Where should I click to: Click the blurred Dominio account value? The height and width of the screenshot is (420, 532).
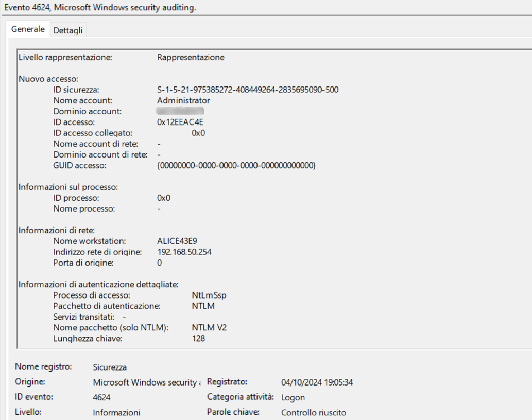point(180,111)
